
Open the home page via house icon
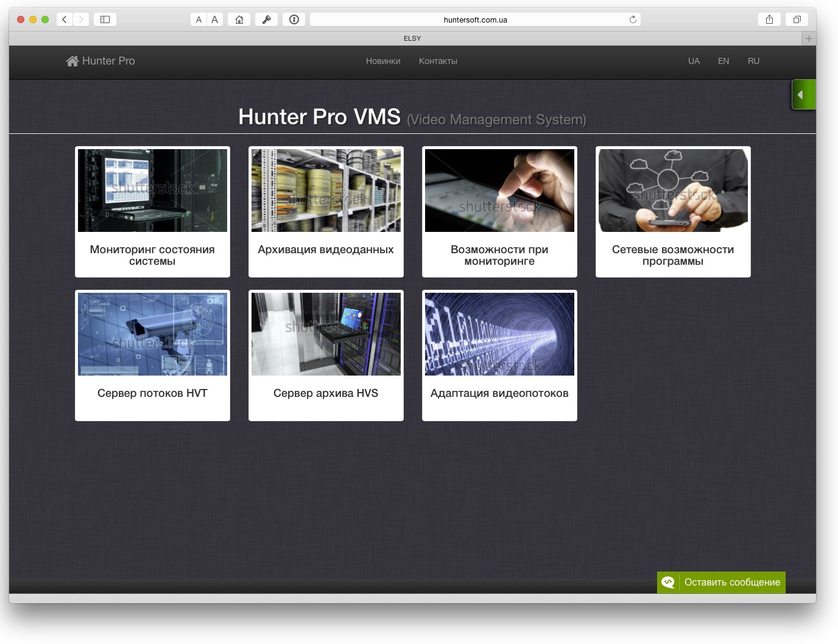click(x=239, y=19)
